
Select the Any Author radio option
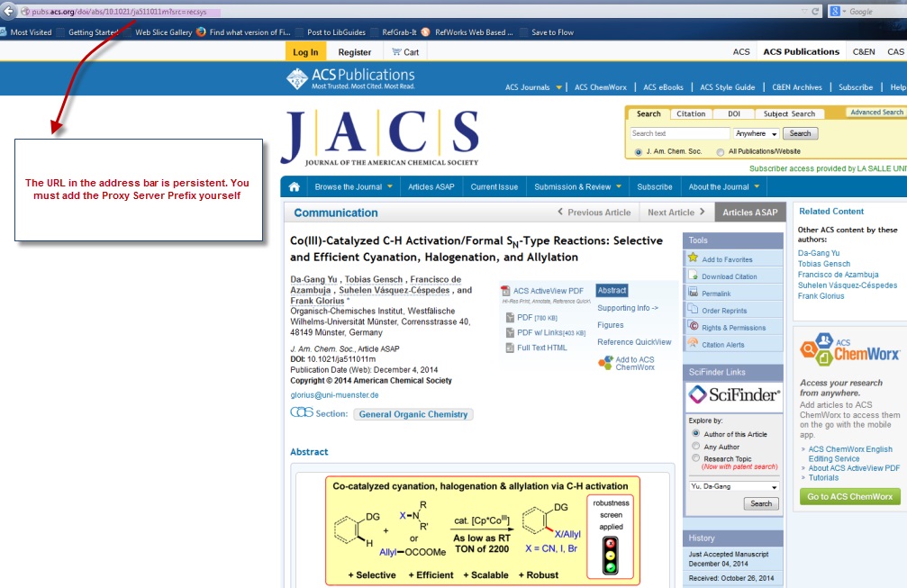pos(696,446)
